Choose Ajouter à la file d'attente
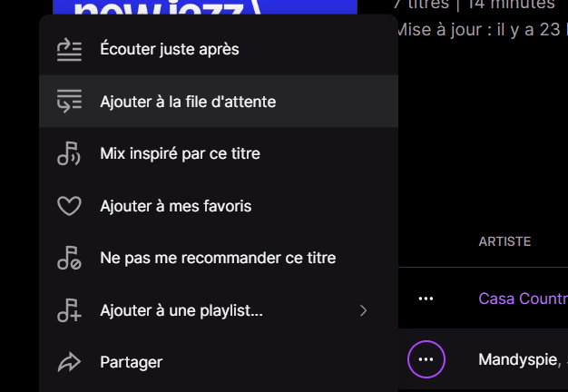This screenshot has height=392, width=568. (x=188, y=102)
